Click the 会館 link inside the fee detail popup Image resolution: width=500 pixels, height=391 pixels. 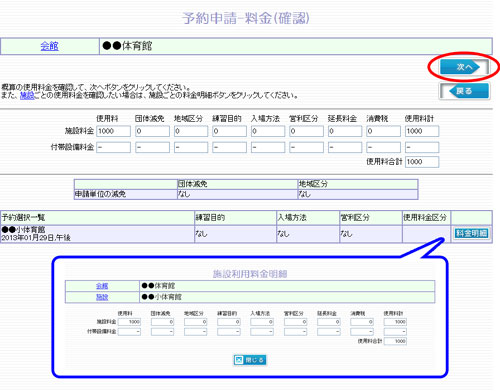(x=102, y=286)
